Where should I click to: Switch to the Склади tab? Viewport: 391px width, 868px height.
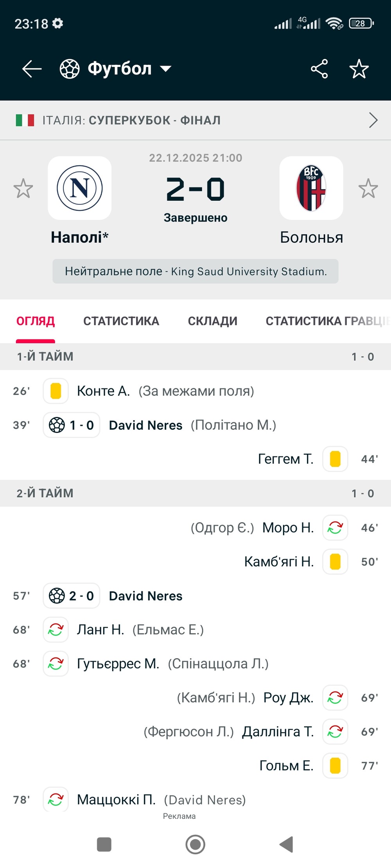click(212, 321)
